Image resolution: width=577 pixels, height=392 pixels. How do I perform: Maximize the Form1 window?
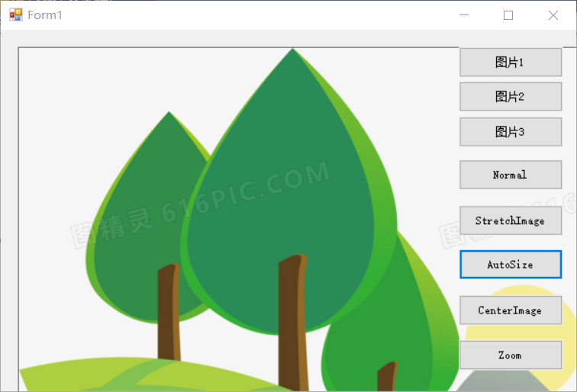(x=508, y=15)
